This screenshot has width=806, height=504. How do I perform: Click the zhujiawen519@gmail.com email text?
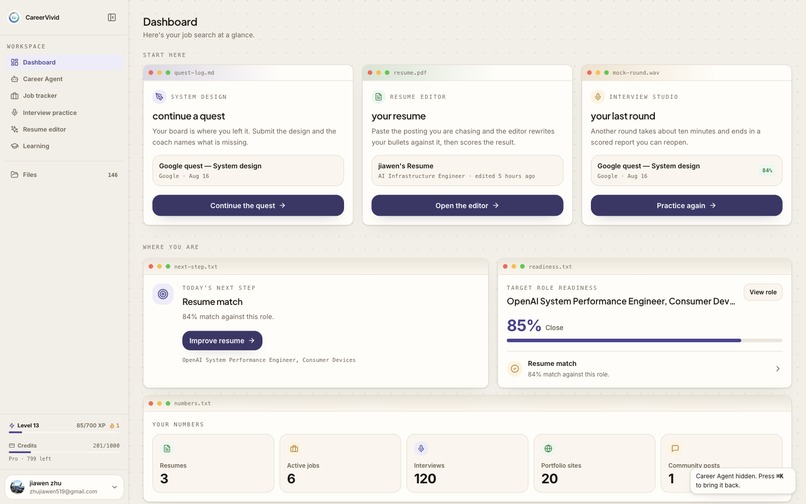pos(63,492)
